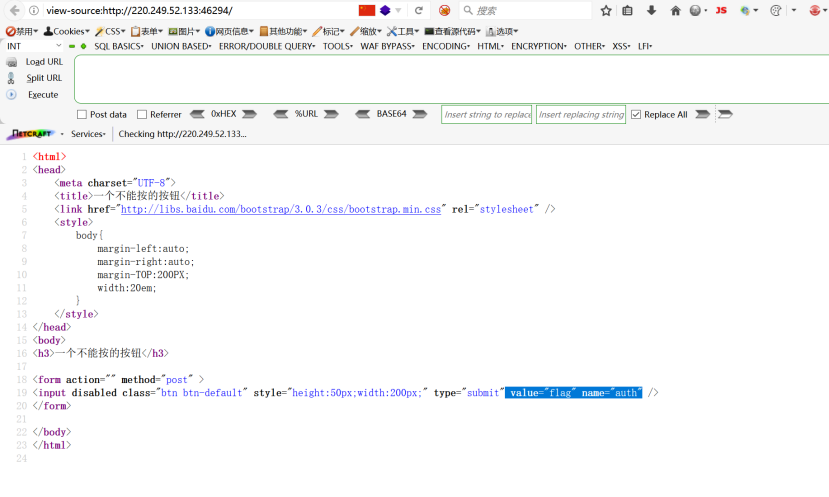
Task: Click inside the HackBar URL text area
Action: 452,79
